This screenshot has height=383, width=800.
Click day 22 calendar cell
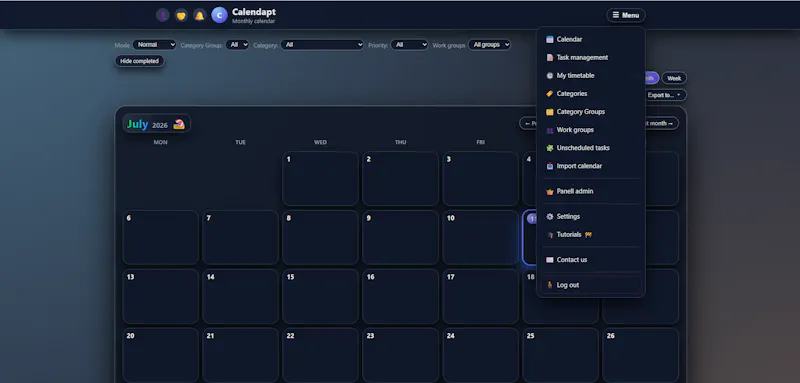[x=320, y=355]
